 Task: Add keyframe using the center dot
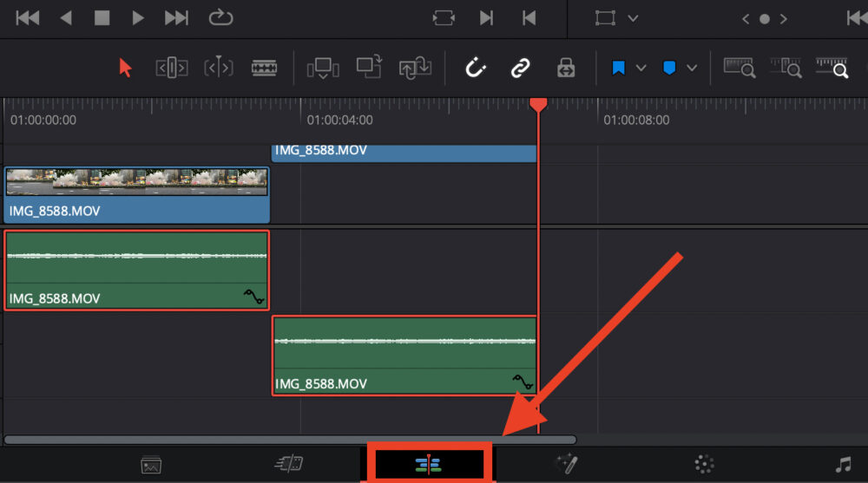(765, 19)
